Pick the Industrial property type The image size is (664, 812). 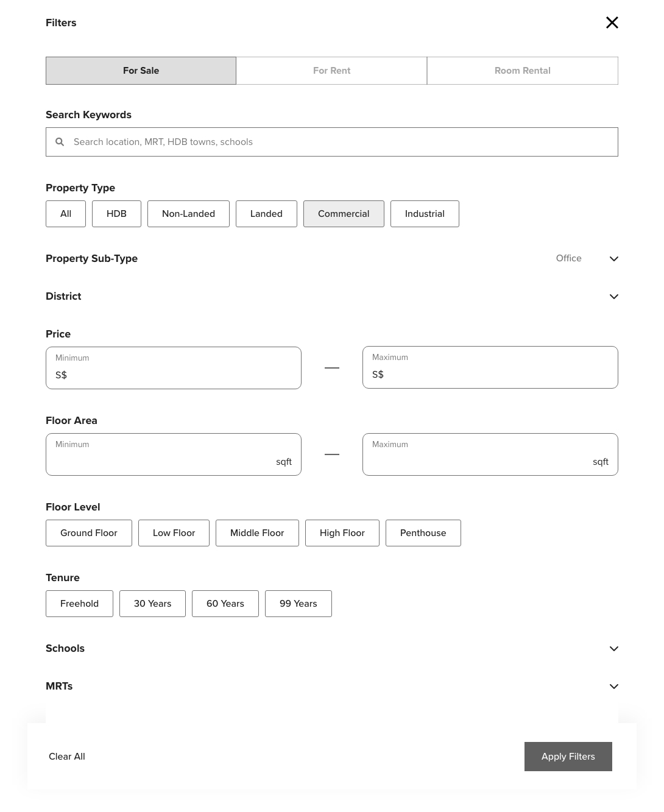(425, 214)
